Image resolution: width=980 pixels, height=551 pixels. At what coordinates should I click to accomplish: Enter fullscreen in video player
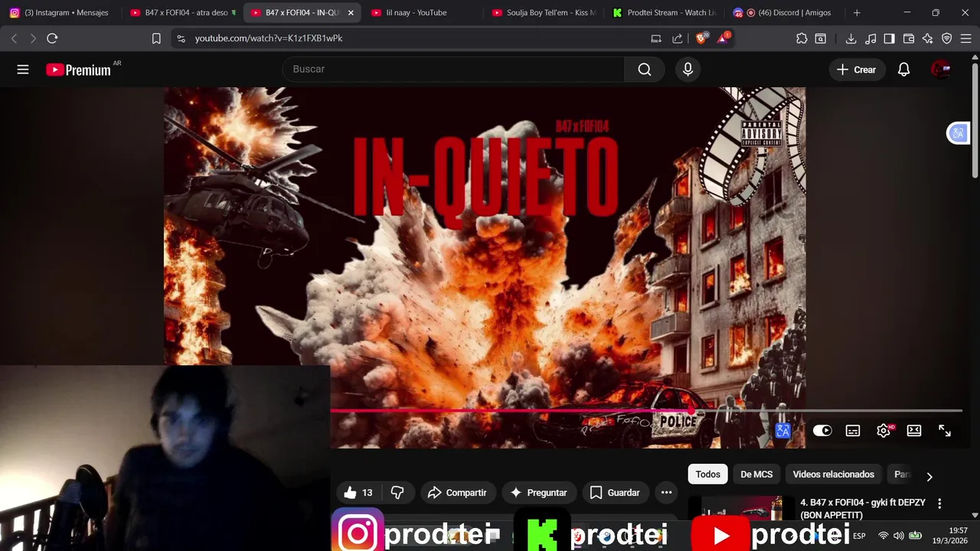pos(945,431)
